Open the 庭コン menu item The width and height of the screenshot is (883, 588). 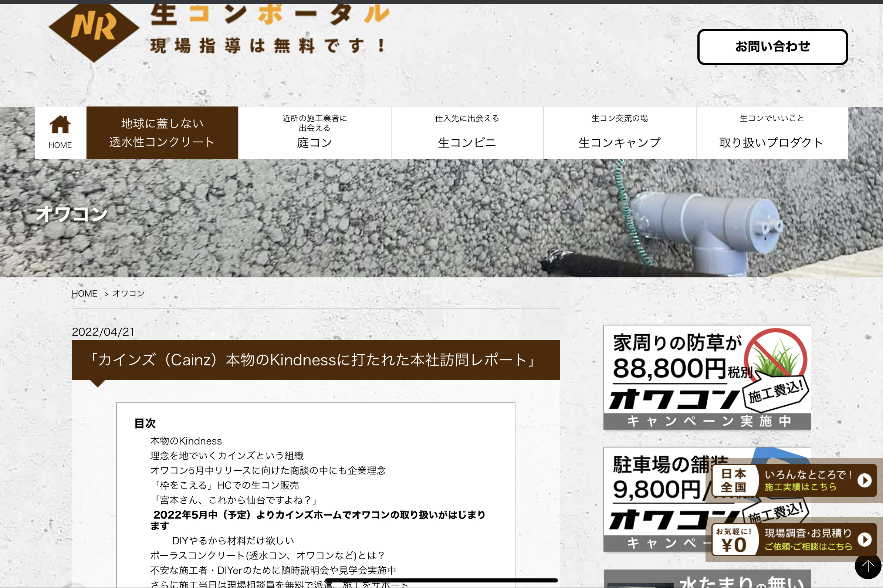point(315,133)
